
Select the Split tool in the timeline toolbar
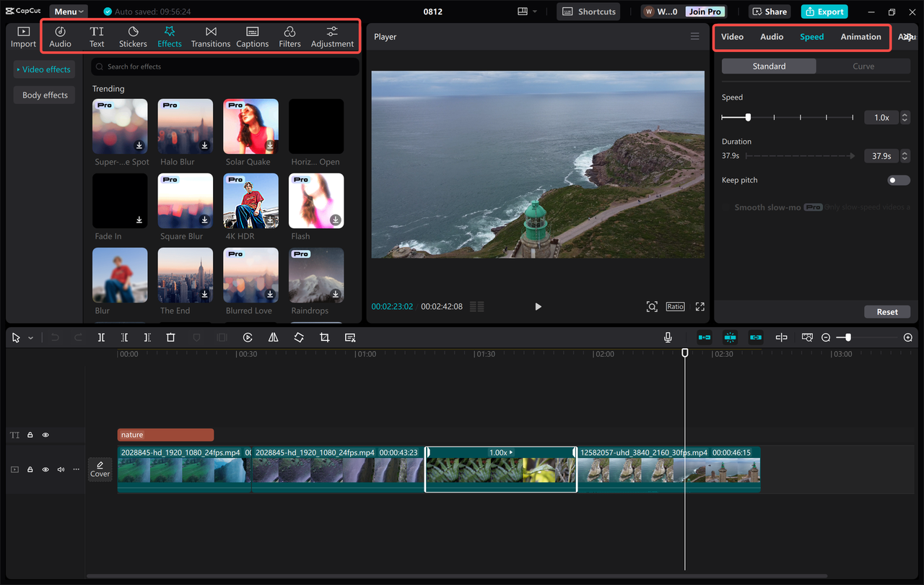point(101,337)
